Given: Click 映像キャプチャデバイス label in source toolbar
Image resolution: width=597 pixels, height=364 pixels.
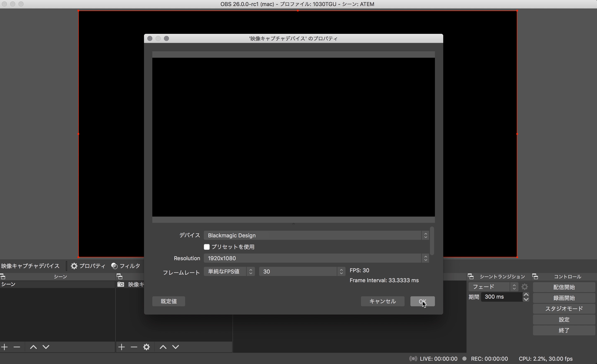Looking at the screenshot, I should (30, 266).
